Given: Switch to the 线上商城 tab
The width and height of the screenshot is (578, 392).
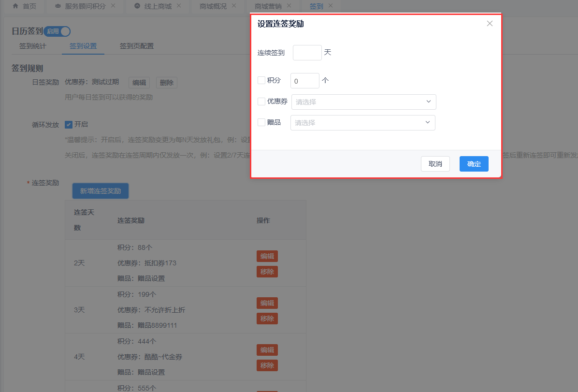Looking at the screenshot, I should [158, 6].
